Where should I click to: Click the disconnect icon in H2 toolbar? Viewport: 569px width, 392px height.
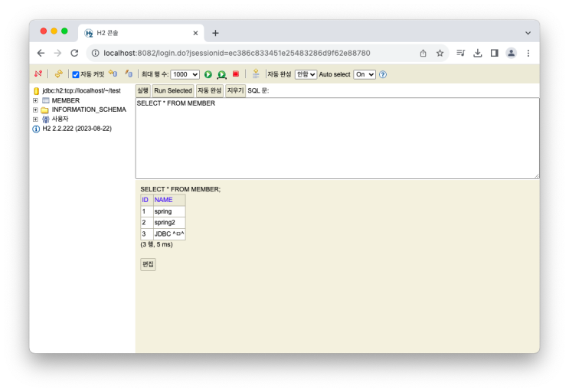click(38, 74)
